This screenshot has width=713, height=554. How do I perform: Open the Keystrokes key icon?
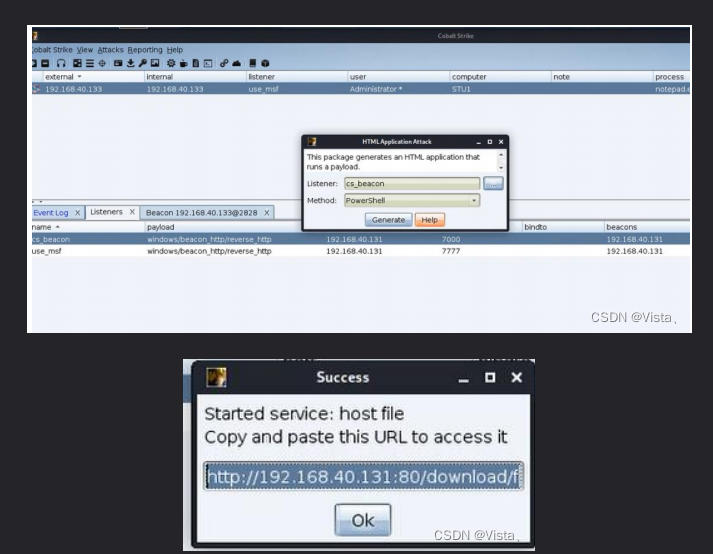[142, 63]
